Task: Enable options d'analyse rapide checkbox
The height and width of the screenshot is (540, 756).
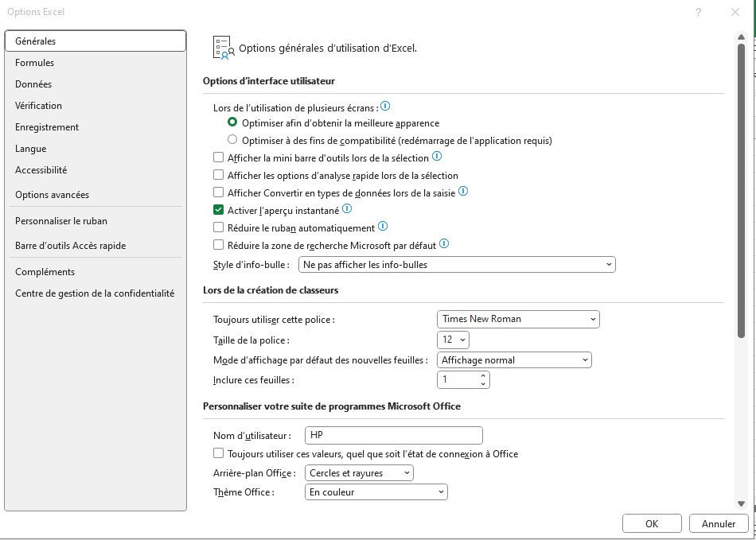Action: (x=218, y=175)
